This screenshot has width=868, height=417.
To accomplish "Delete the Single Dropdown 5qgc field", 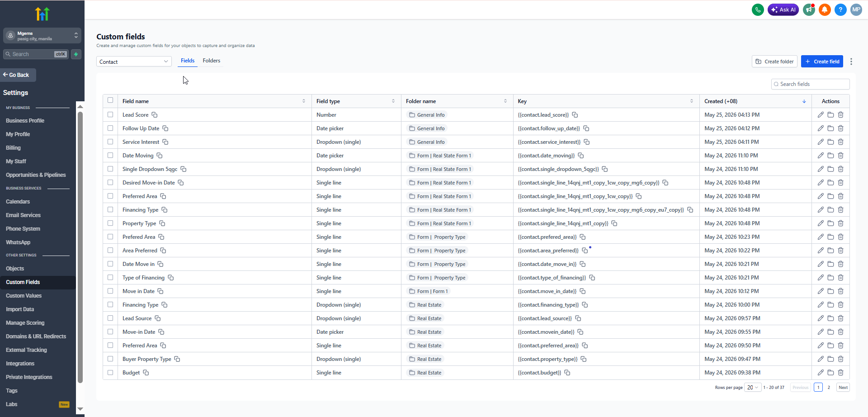I will click(841, 169).
